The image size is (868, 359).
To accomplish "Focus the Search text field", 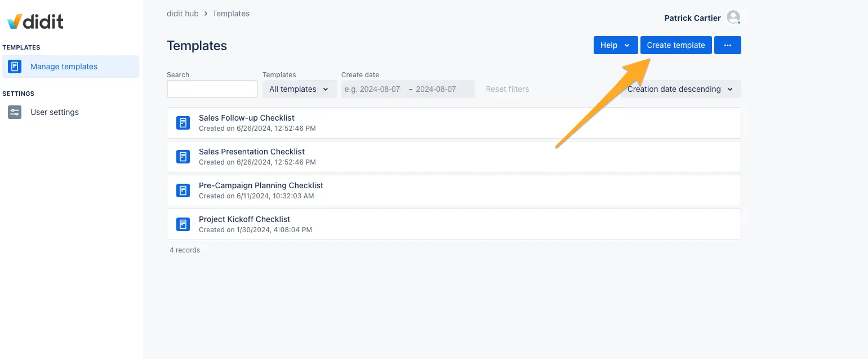I will 212,89.
